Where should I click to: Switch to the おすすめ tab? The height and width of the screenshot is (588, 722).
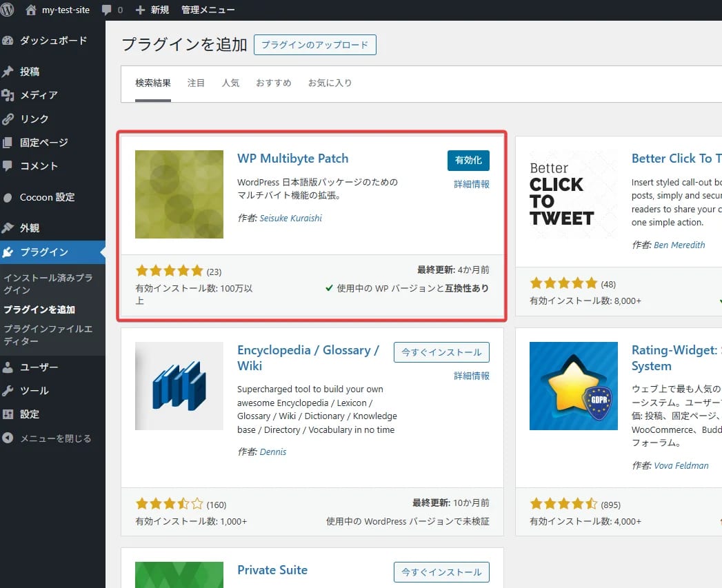273,83
